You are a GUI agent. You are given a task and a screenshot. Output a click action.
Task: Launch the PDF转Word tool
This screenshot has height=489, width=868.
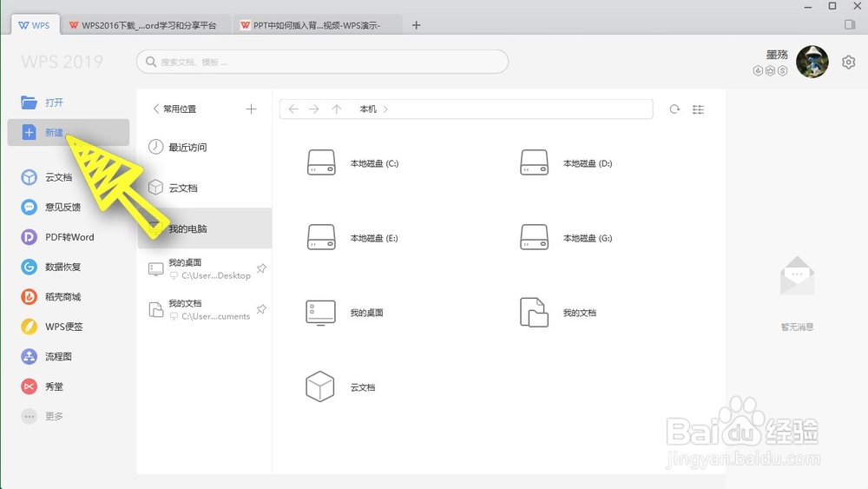click(x=57, y=237)
